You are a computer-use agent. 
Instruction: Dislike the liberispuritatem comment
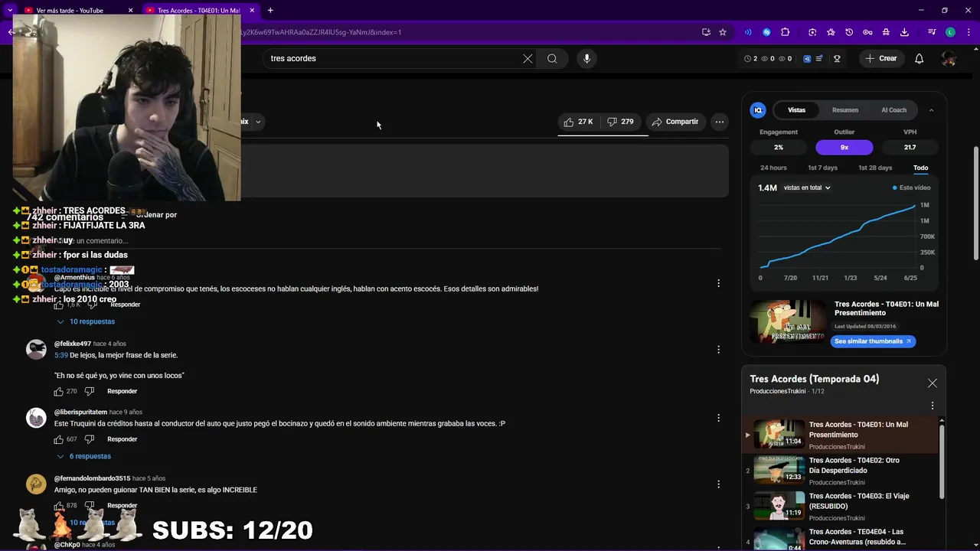(90, 439)
